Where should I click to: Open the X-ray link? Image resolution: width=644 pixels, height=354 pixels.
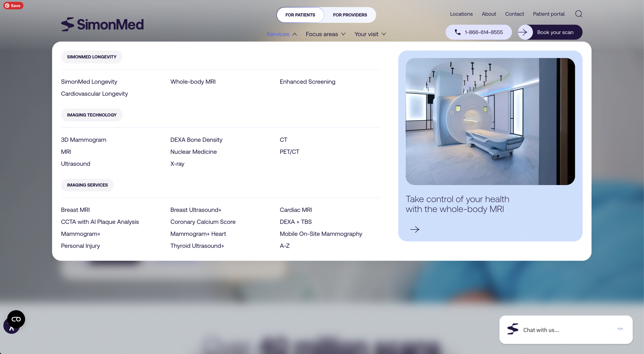click(x=177, y=164)
